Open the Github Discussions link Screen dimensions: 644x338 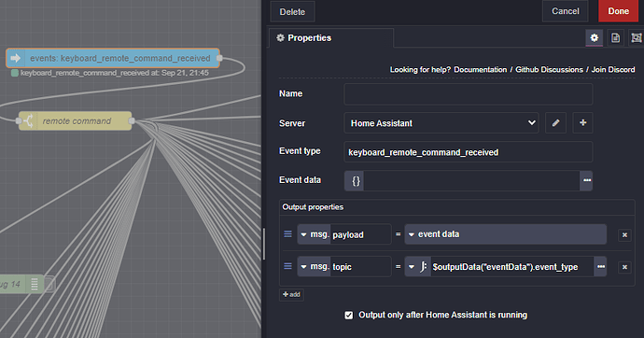(549, 69)
